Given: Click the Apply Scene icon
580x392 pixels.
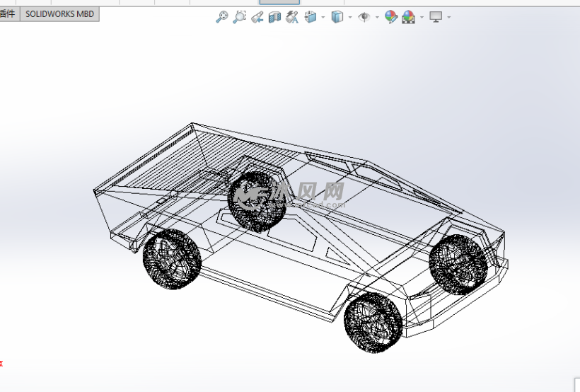Looking at the screenshot, I should pos(409,17).
